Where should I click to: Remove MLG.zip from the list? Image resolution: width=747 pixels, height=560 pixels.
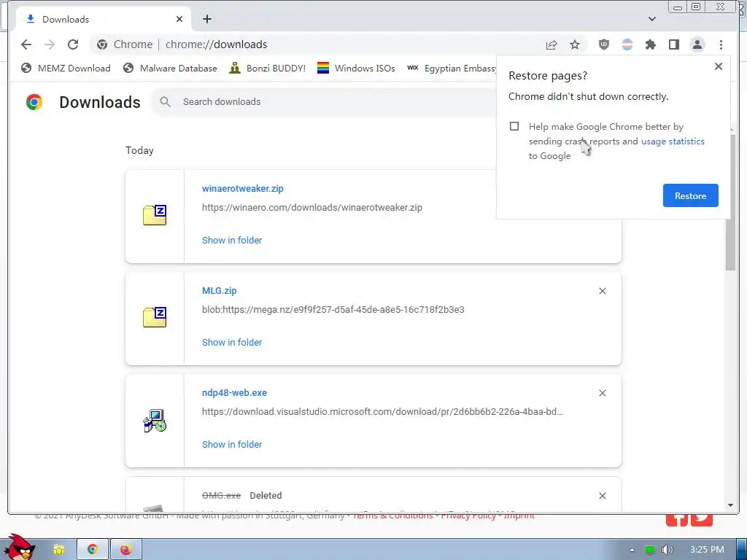(x=602, y=291)
